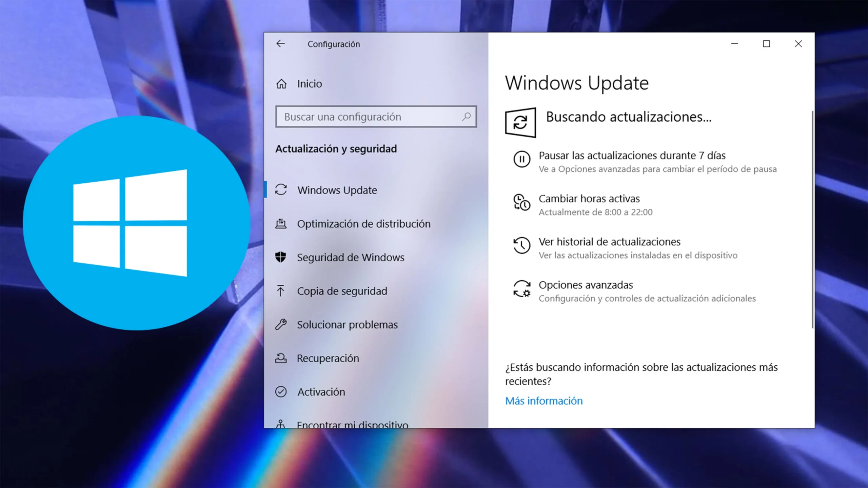
Task: Click the Activación checkmark icon
Action: click(281, 392)
